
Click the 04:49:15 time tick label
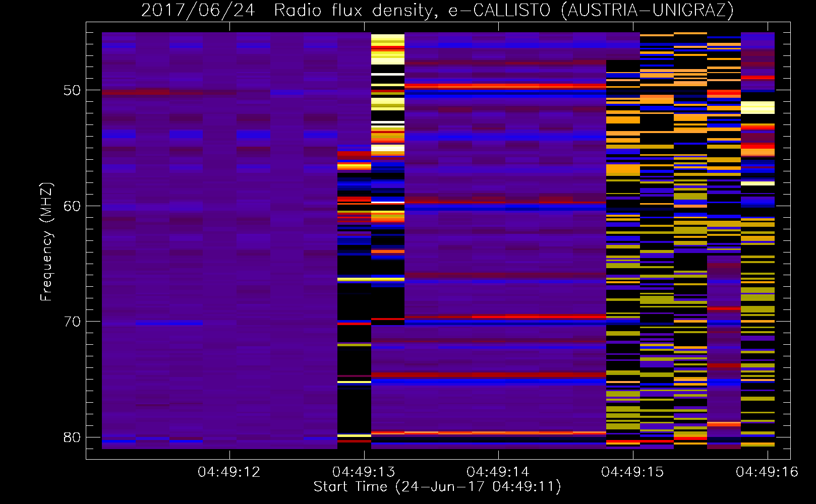[632, 472]
